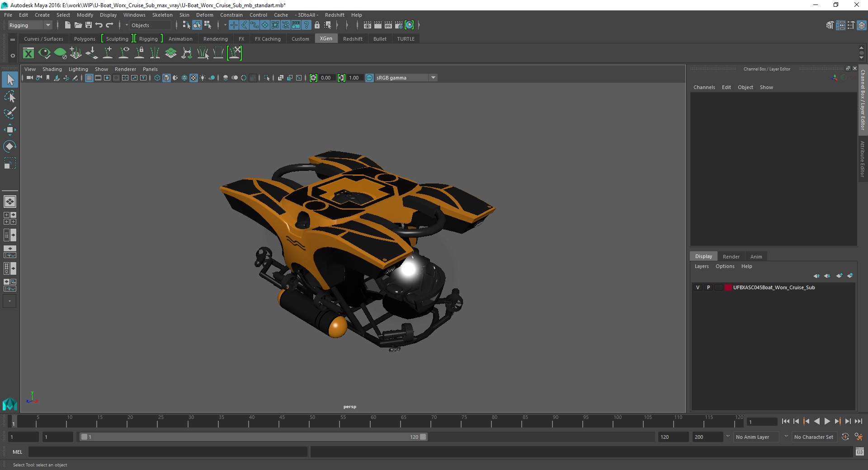Open the Channel Box Channels menu

[x=704, y=87]
